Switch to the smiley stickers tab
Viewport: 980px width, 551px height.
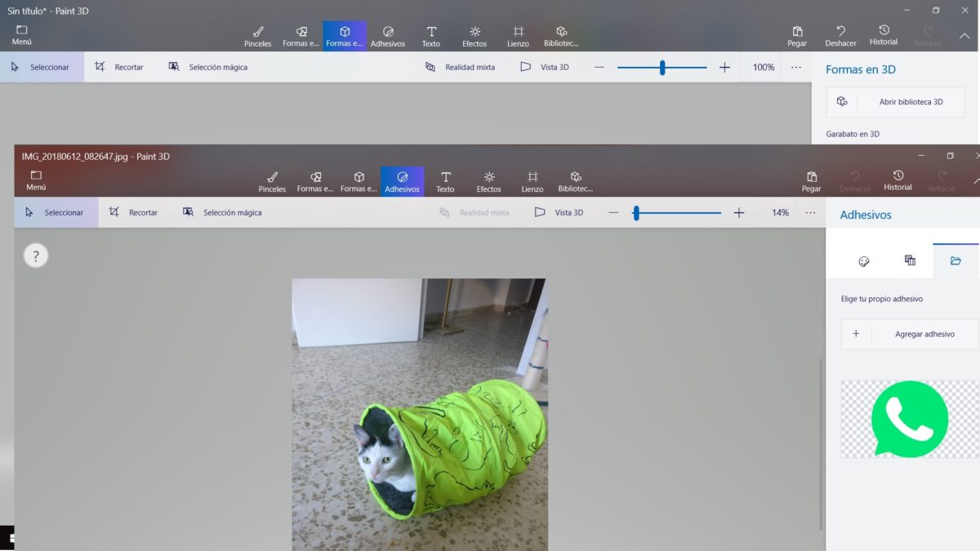tap(864, 260)
